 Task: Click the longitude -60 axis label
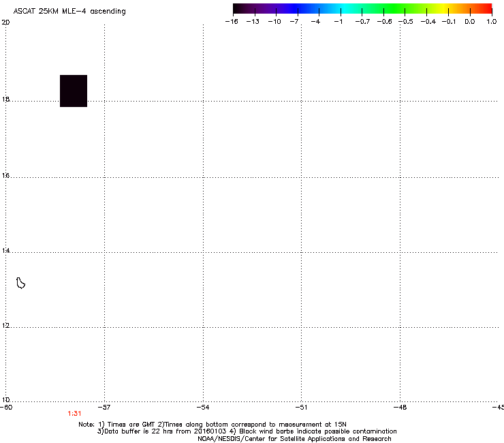(6, 408)
